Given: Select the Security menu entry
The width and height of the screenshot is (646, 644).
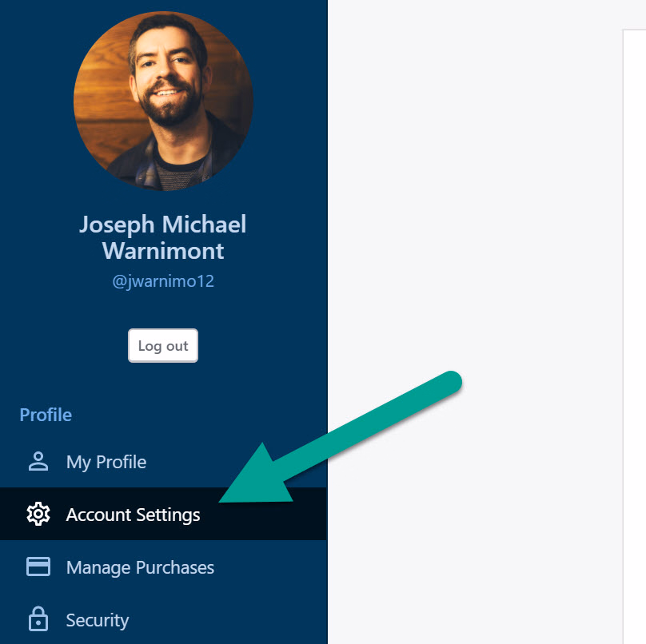Looking at the screenshot, I should pyautogui.click(x=97, y=620).
